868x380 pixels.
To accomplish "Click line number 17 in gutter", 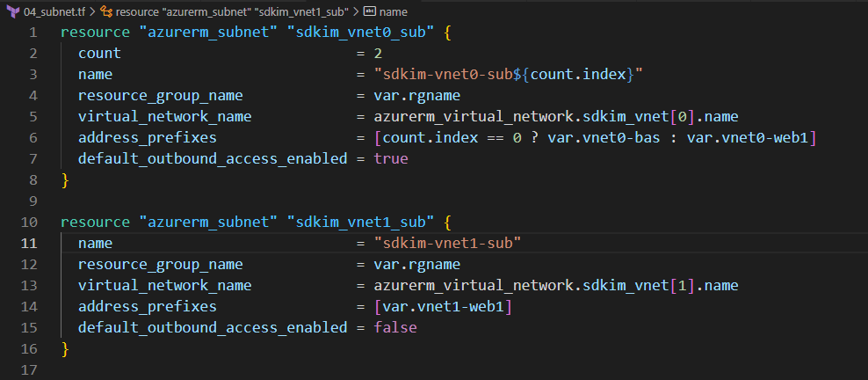I will tap(29, 369).
